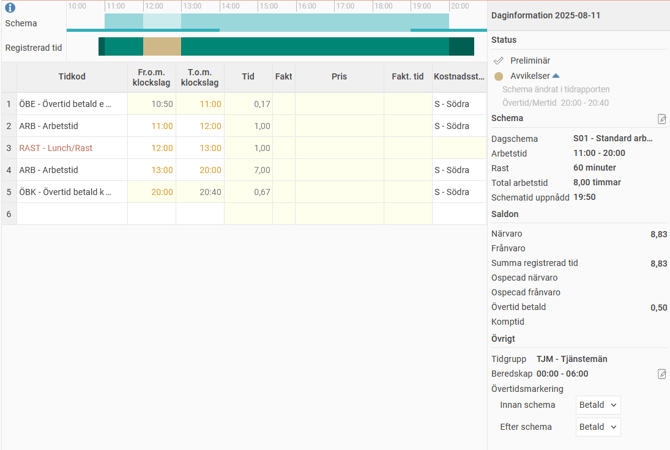Click empty Tidkod cell in row 6
This screenshot has width=670, height=450.
point(72,214)
